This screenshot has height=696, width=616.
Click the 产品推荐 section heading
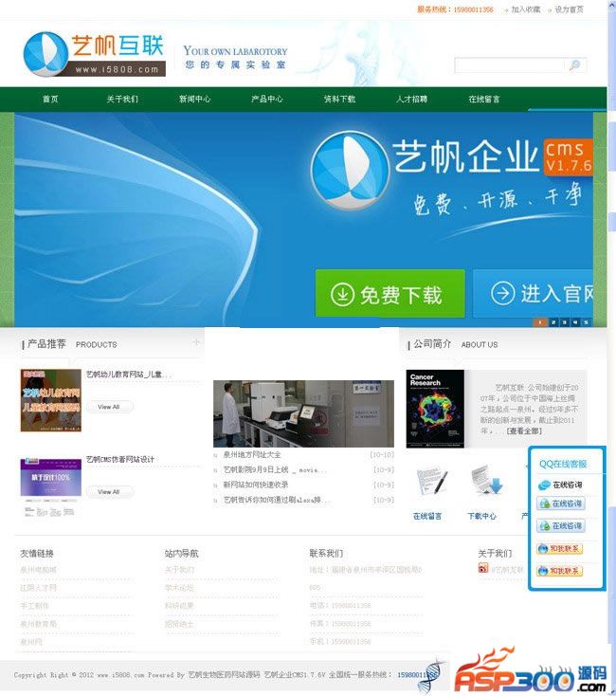(x=46, y=344)
